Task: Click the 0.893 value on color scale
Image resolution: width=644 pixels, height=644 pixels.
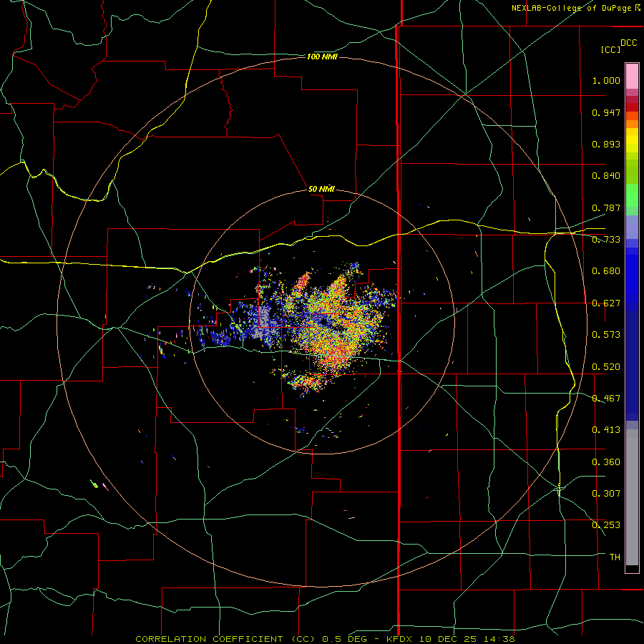Action: 606,144
